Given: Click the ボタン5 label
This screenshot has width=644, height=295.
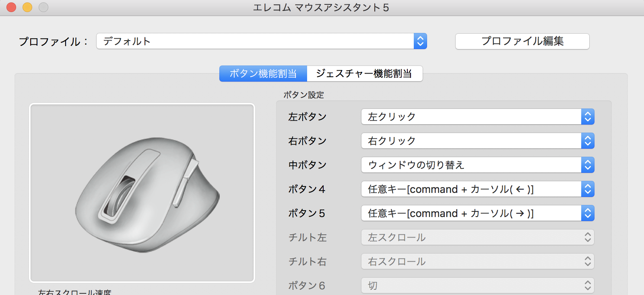Looking at the screenshot, I should click(307, 213).
